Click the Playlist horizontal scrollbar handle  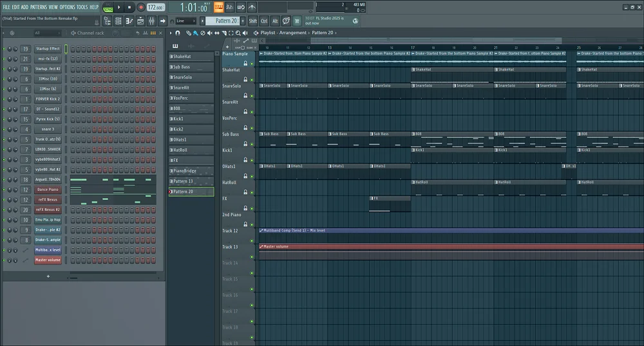point(436,41)
